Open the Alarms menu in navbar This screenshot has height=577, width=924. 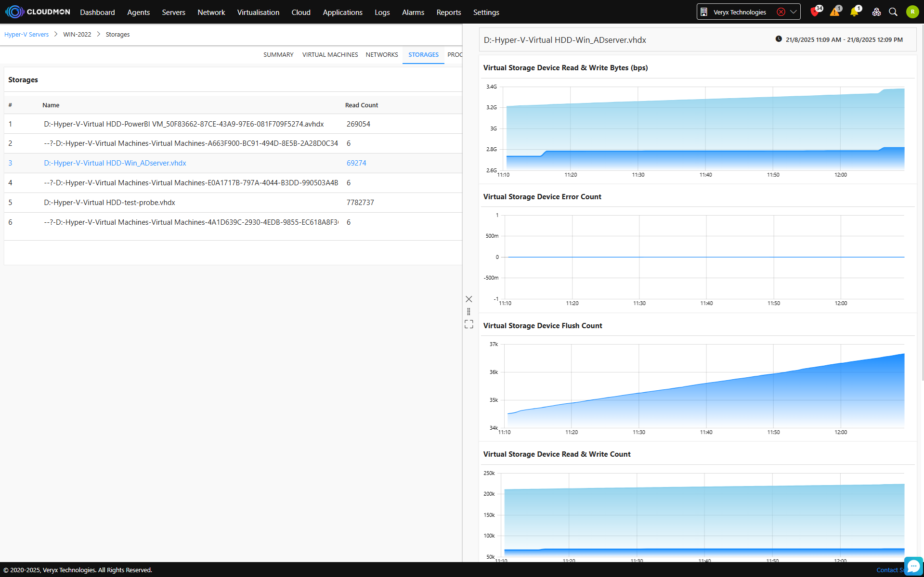coord(413,12)
